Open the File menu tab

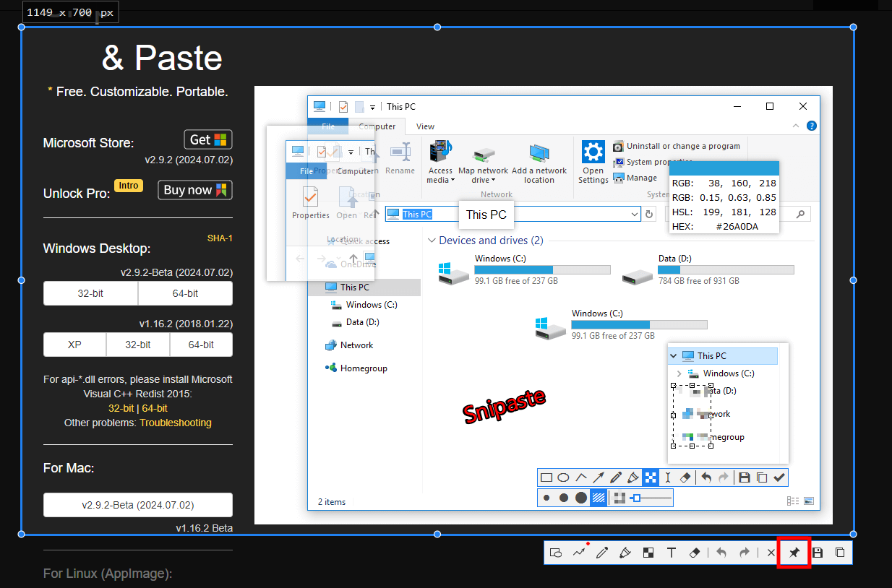tap(328, 126)
